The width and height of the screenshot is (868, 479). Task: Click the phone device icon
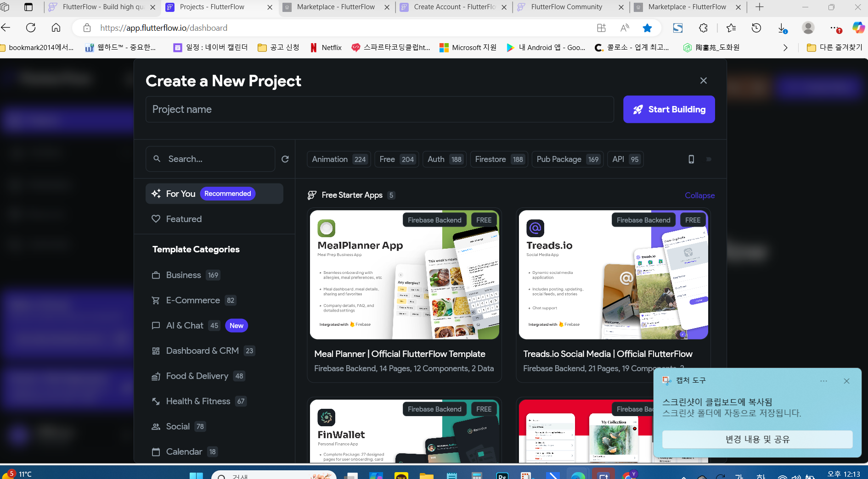691,159
